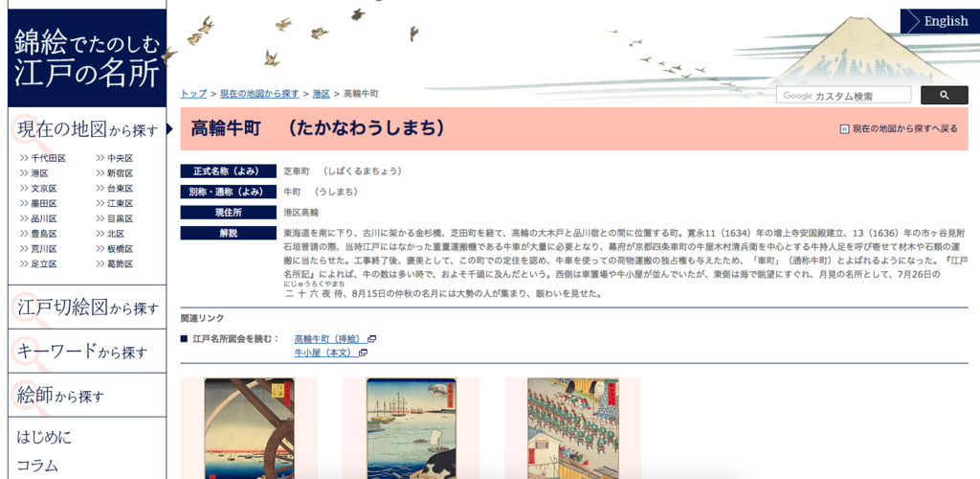The image size is (980, 479).
Task: Click the chevron arrow beside English
Action: pos(913,21)
